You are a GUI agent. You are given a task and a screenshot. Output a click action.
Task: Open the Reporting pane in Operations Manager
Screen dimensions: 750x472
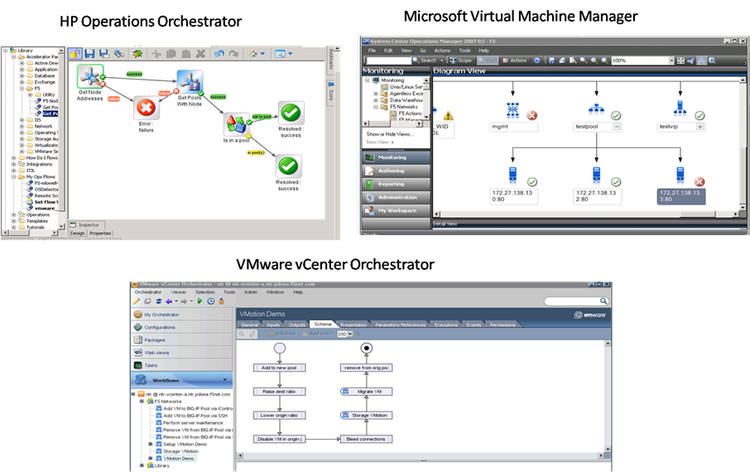(x=397, y=184)
